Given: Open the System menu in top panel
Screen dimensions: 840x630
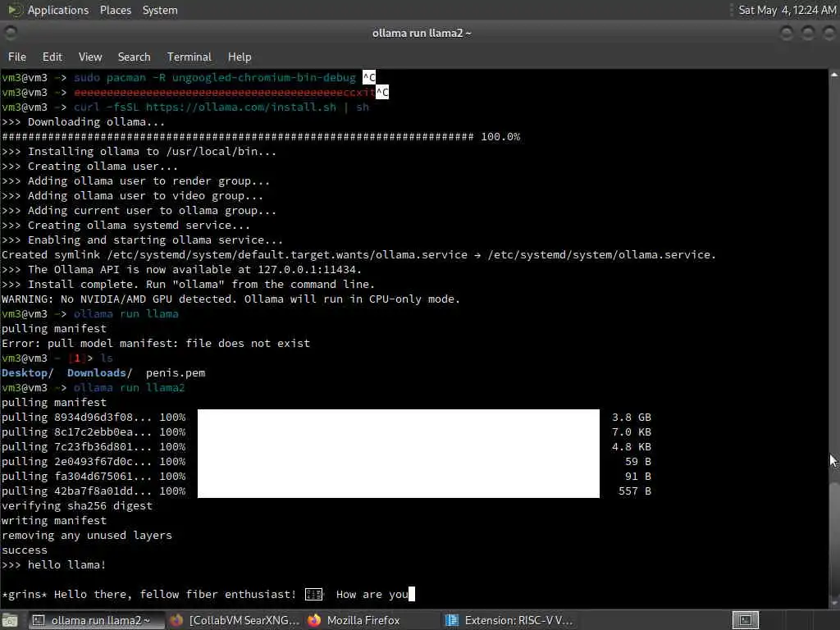Looking at the screenshot, I should 160,10.
